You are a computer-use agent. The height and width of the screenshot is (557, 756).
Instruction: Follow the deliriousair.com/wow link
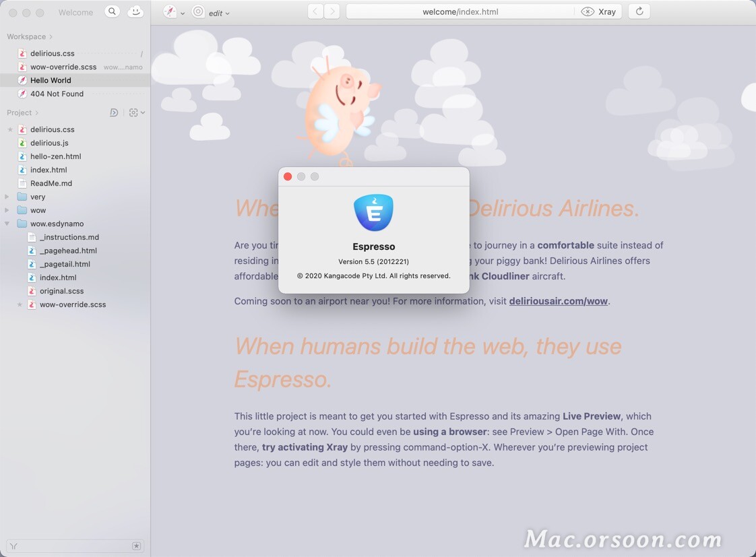click(x=559, y=301)
